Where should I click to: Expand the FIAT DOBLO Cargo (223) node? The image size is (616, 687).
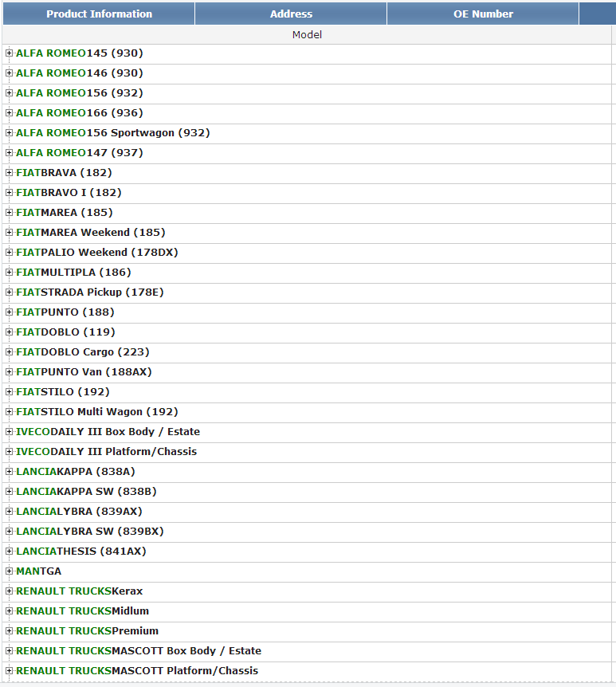tap(9, 352)
